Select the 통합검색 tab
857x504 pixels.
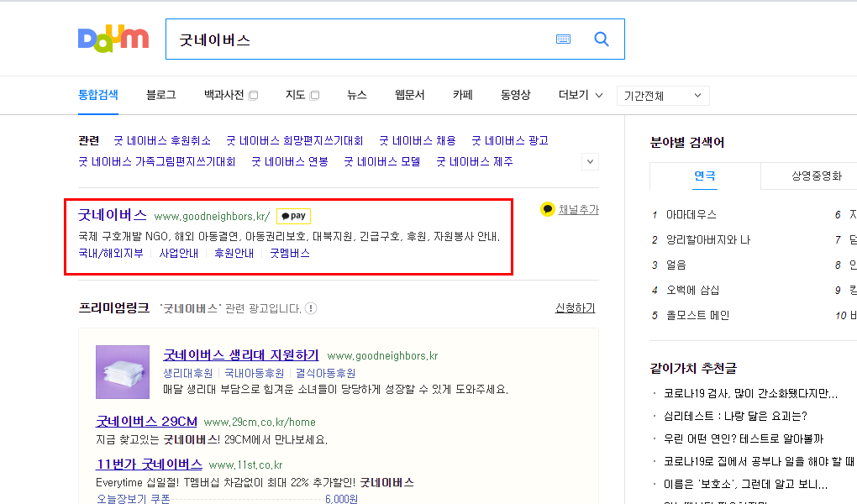(x=97, y=95)
